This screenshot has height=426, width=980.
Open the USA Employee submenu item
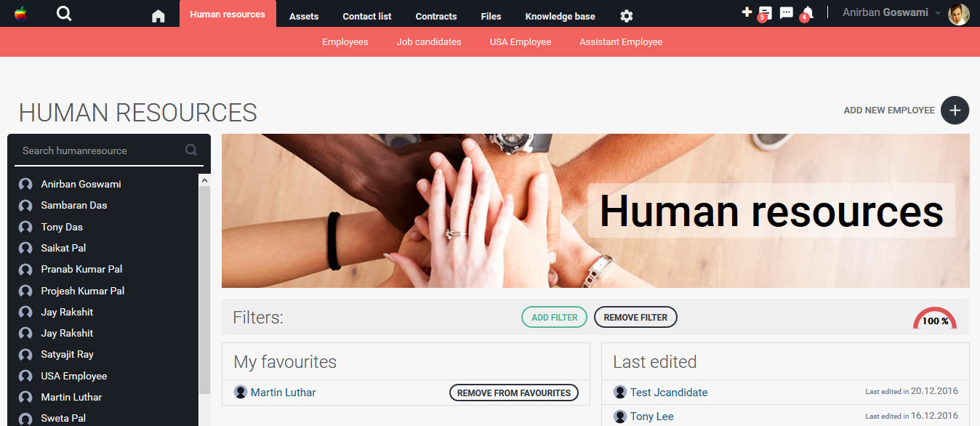(521, 42)
